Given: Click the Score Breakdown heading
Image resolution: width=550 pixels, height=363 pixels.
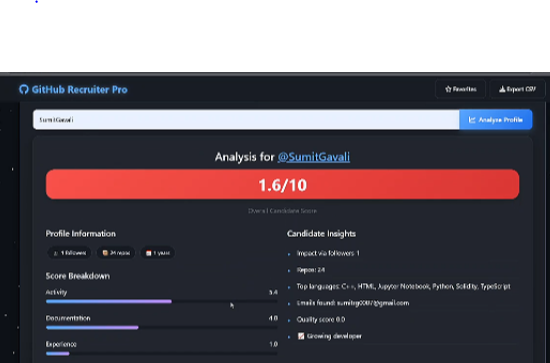Looking at the screenshot, I should (x=78, y=276).
